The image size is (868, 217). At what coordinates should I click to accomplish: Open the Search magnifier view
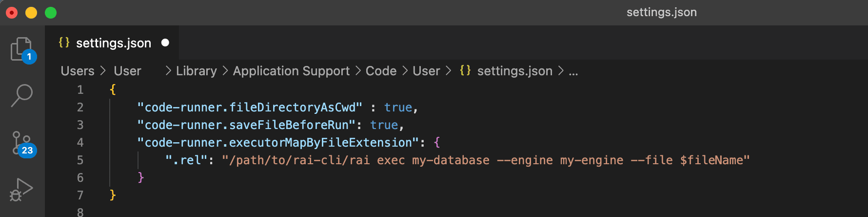point(22,95)
